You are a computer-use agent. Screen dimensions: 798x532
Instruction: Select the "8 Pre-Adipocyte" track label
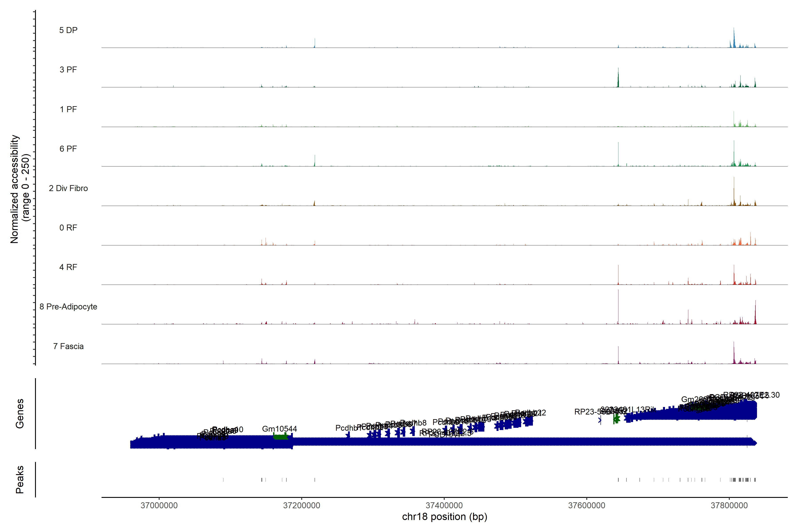(68, 307)
